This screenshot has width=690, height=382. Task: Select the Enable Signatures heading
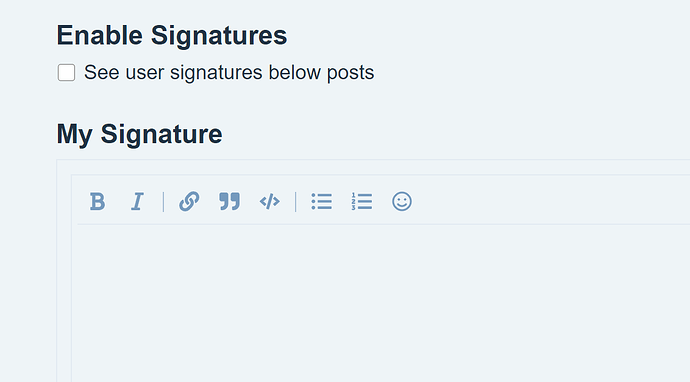point(172,35)
